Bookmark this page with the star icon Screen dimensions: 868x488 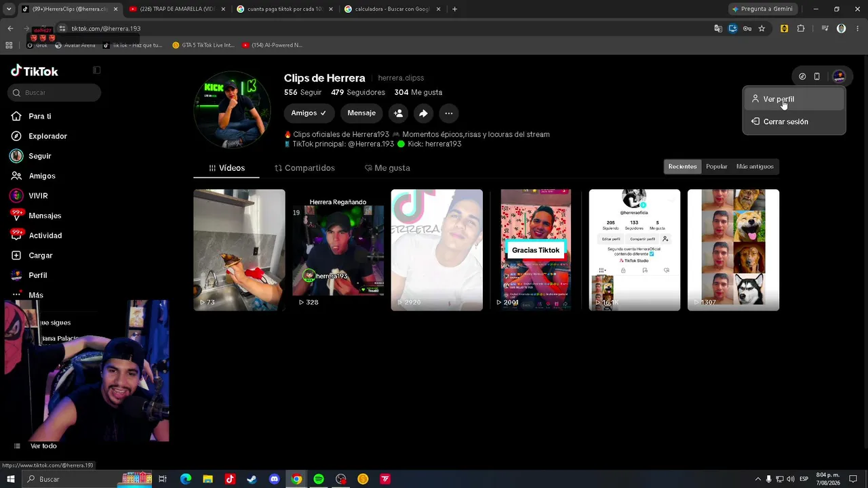[x=762, y=28]
